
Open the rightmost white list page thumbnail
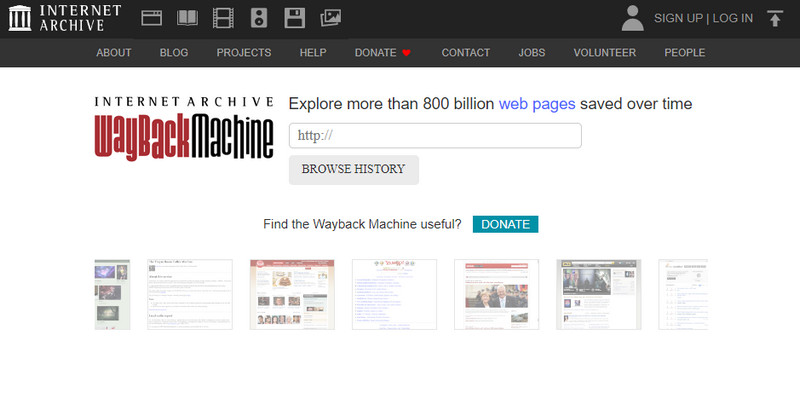tap(683, 294)
